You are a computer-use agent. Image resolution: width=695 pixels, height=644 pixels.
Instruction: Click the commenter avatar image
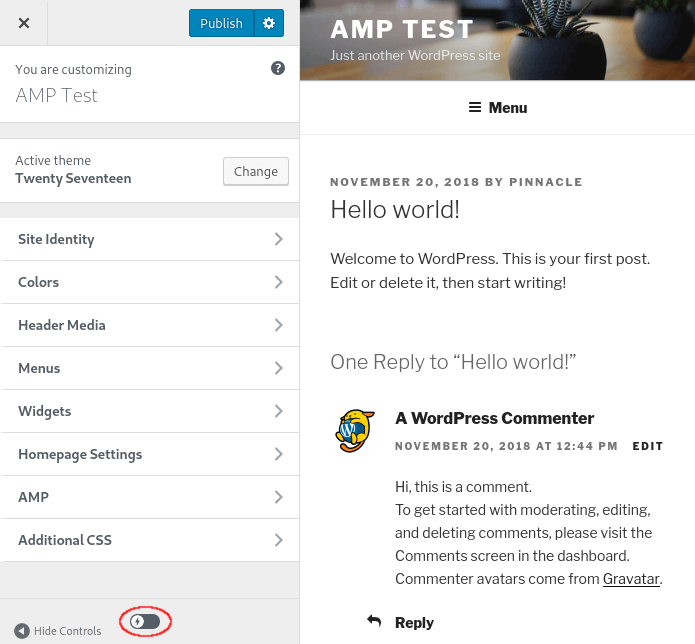[x=354, y=430]
